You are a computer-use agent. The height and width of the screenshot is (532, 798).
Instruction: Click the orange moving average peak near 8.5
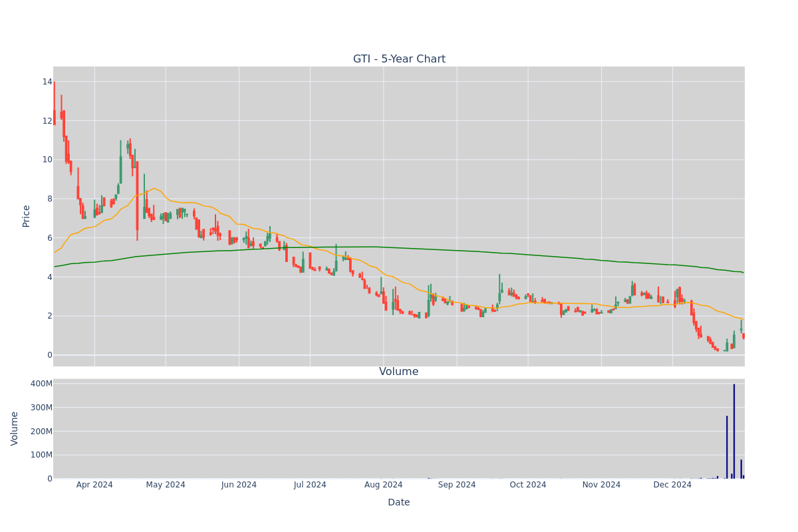click(x=154, y=188)
